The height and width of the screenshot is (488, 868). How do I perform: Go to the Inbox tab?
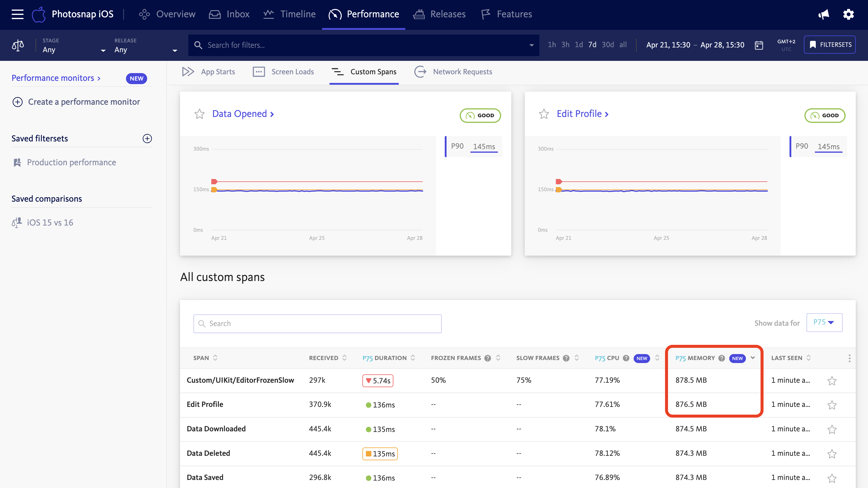[x=229, y=14]
